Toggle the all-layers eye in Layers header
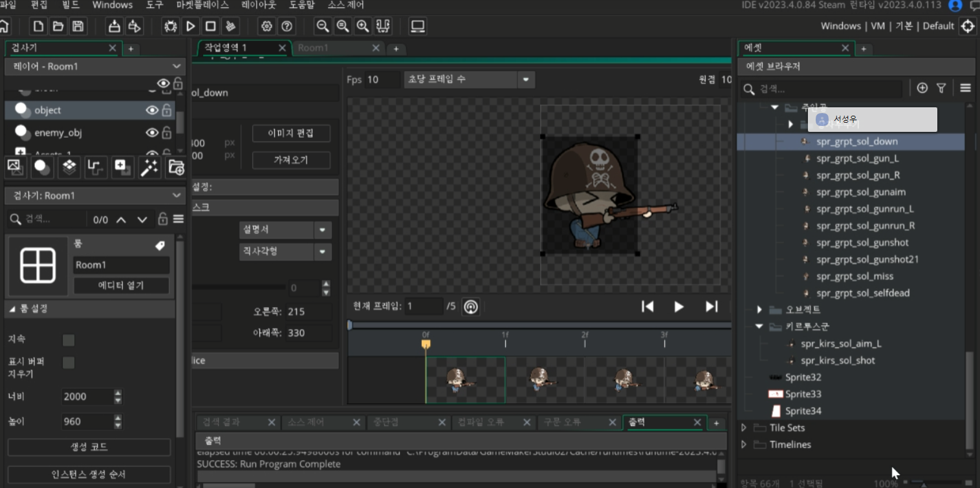The height and width of the screenshot is (488, 980). 164,83
